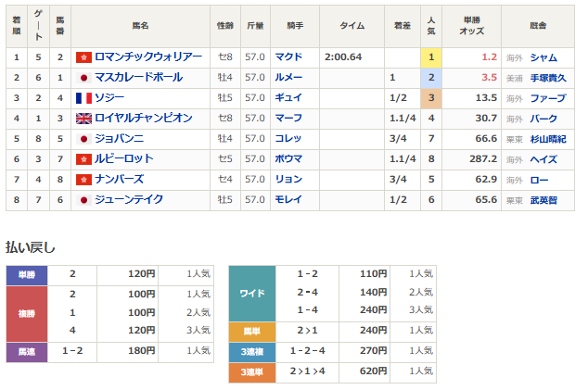Viewport: 588px width, 390px height.
Task: Open jockey マクド's profile link
Action: point(288,57)
